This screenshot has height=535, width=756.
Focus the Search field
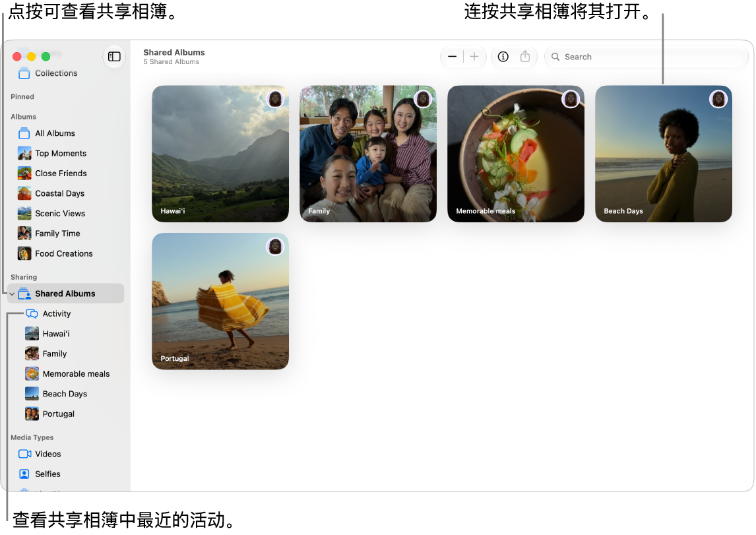tap(646, 57)
